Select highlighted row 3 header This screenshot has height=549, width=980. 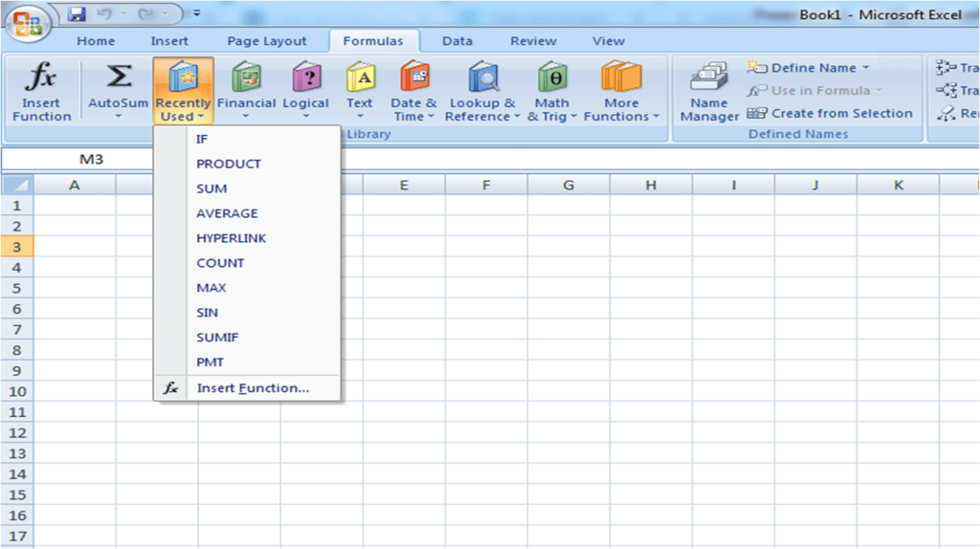tap(17, 247)
